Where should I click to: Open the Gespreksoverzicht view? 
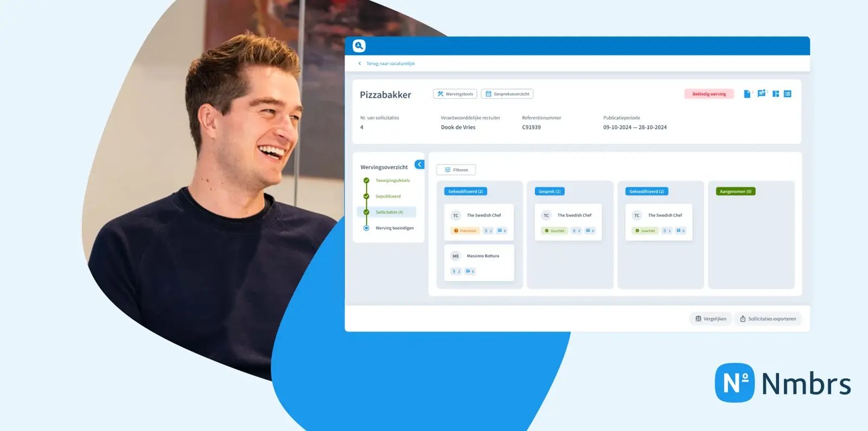(x=507, y=94)
